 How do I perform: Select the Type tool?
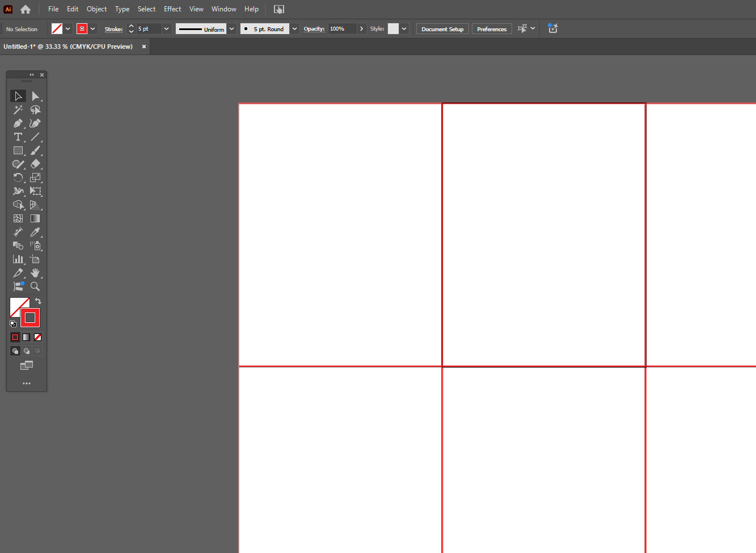tap(18, 137)
